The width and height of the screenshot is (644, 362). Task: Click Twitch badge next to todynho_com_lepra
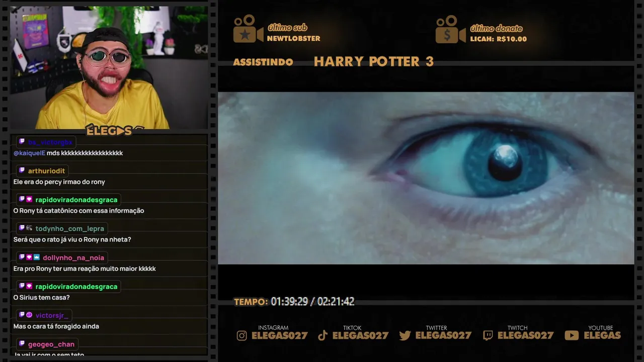(x=22, y=228)
